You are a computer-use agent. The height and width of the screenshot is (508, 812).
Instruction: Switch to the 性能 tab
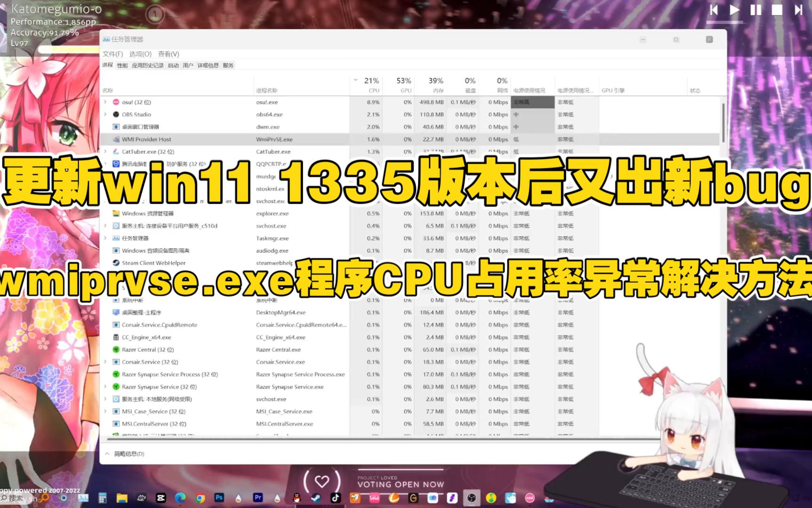[x=122, y=65]
